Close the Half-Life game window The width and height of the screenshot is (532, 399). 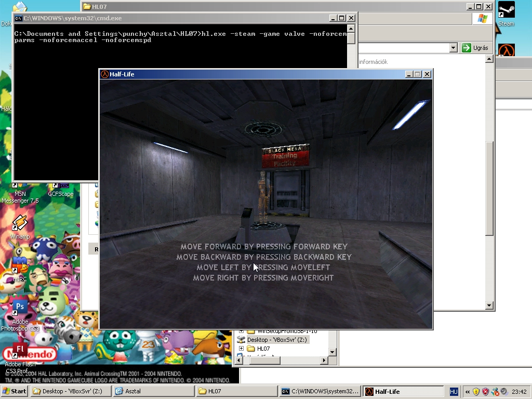click(427, 74)
